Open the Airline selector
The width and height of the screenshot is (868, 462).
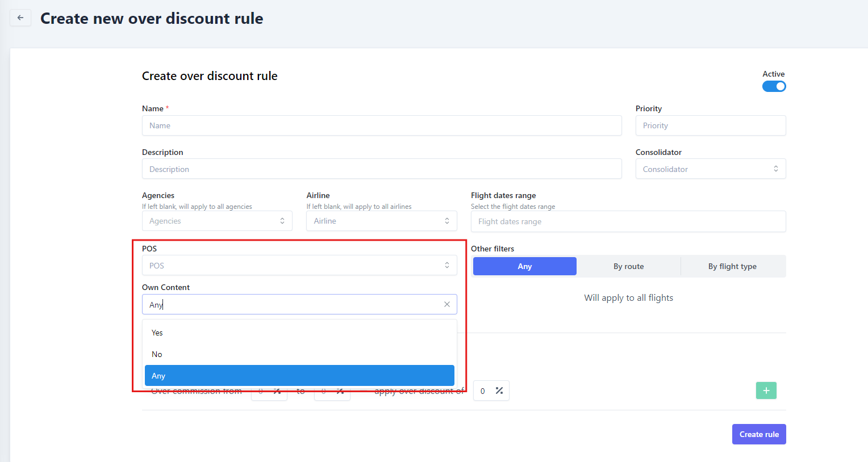click(x=381, y=221)
